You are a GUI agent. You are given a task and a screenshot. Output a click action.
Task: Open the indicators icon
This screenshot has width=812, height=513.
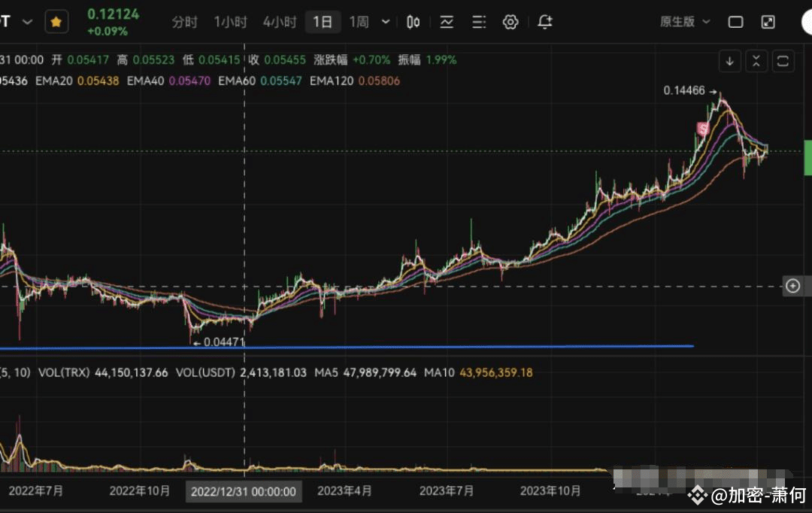coord(447,22)
